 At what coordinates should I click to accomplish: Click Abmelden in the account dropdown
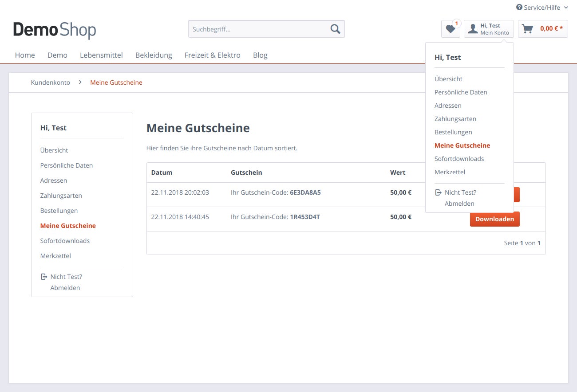(x=459, y=204)
